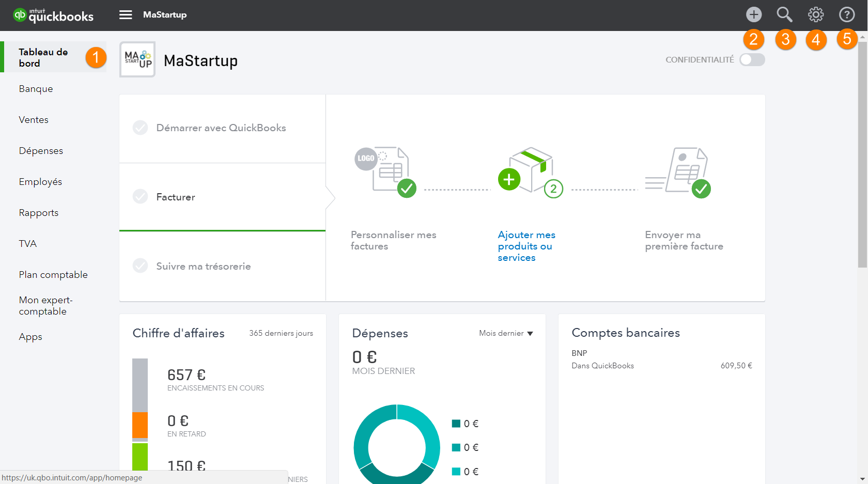Viewport: 868px width, 484px height.
Task: Open the Ventes section
Action: tap(34, 120)
